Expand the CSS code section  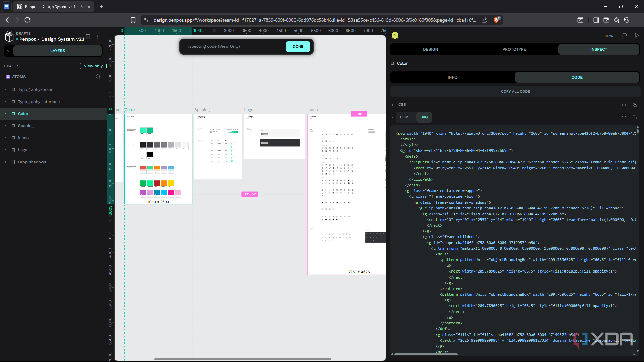[x=392, y=105]
